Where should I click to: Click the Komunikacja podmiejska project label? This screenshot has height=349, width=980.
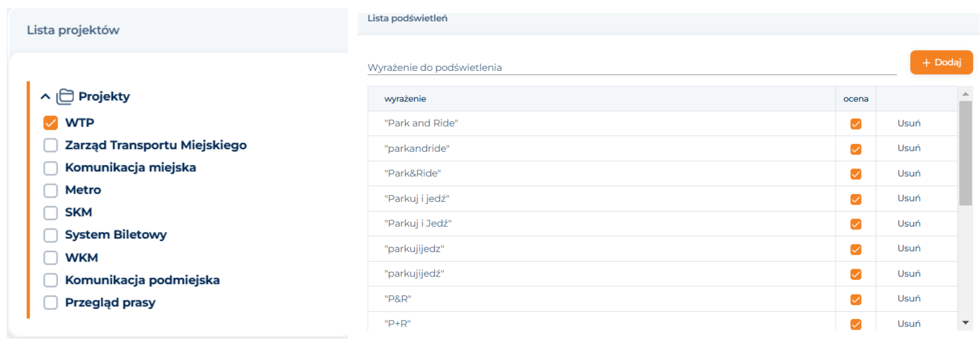[142, 280]
